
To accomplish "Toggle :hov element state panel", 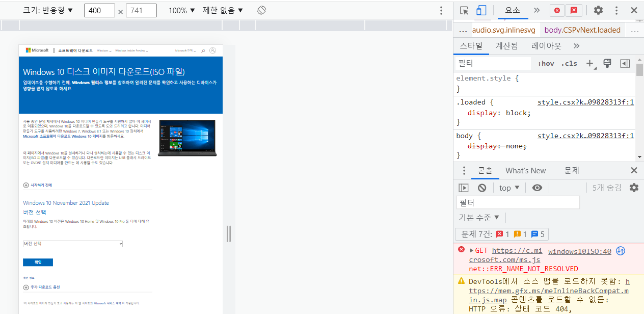I will 546,63.
